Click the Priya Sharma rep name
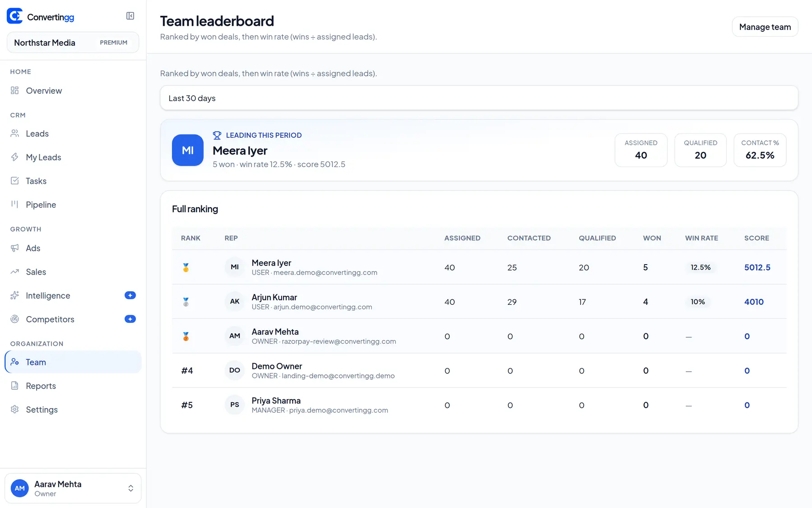Image resolution: width=812 pixels, height=508 pixels. click(x=276, y=401)
